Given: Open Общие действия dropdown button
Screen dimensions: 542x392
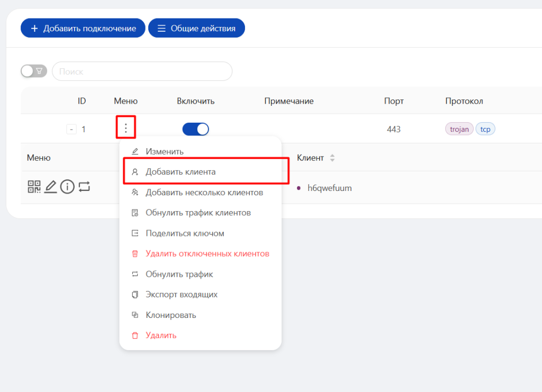Looking at the screenshot, I should point(196,29).
